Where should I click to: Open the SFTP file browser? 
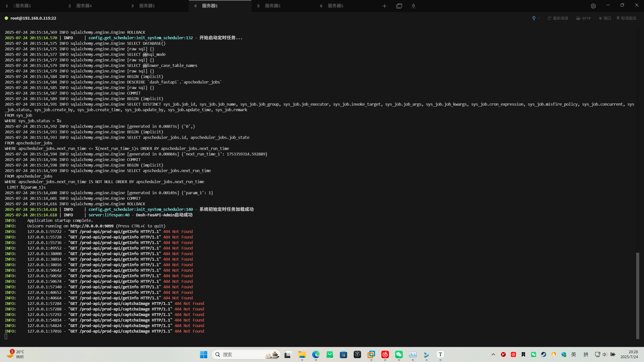(583, 18)
